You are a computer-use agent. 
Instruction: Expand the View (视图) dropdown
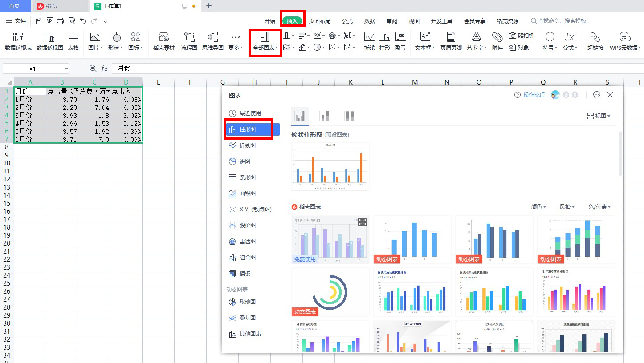tap(599, 116)
